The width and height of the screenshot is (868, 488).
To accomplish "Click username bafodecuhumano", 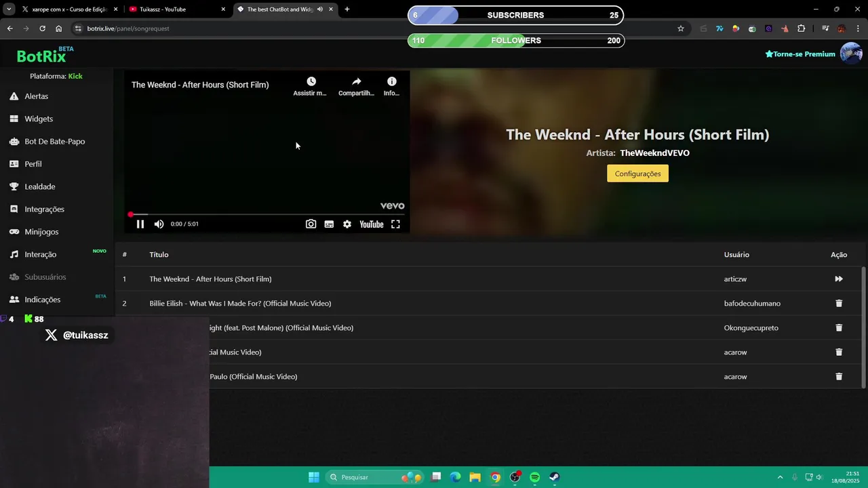I will click(x=751, y=304).
